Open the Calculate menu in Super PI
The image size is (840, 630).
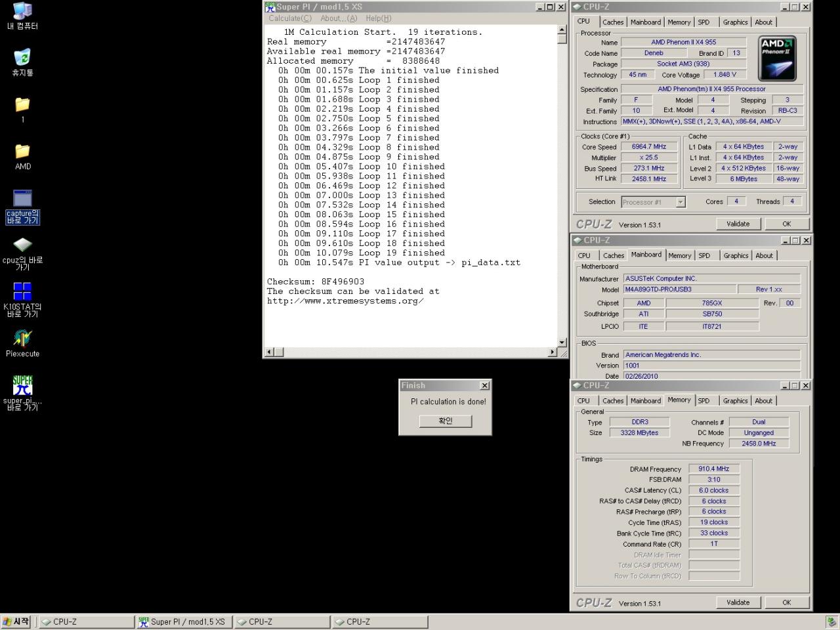pyautogui.click(x=290, y=18)
